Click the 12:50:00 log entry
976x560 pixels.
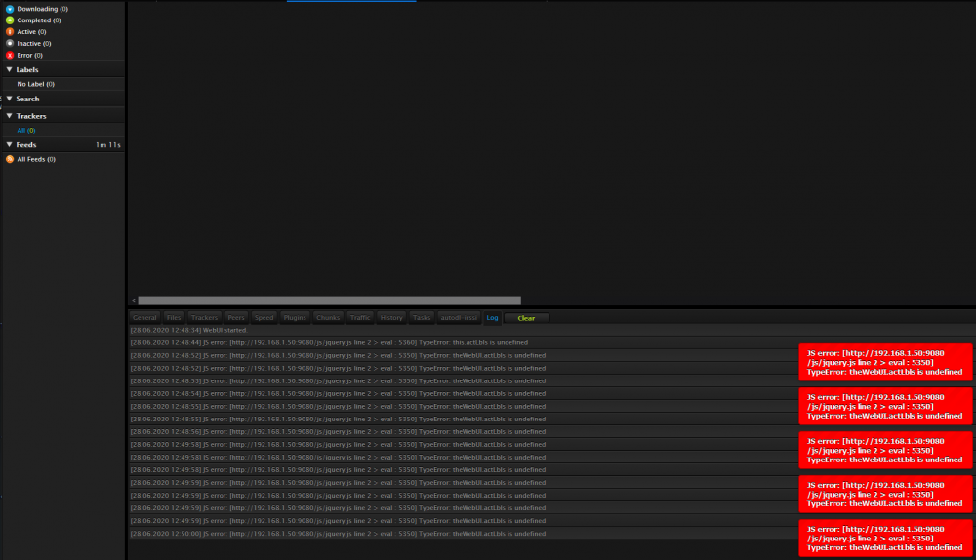coord(338,534)
